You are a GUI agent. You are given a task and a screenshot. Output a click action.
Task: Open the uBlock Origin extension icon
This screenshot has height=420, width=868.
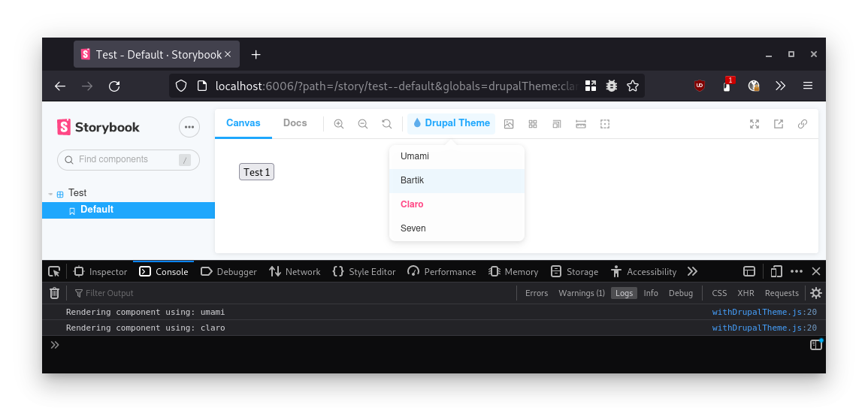[700, 86]
